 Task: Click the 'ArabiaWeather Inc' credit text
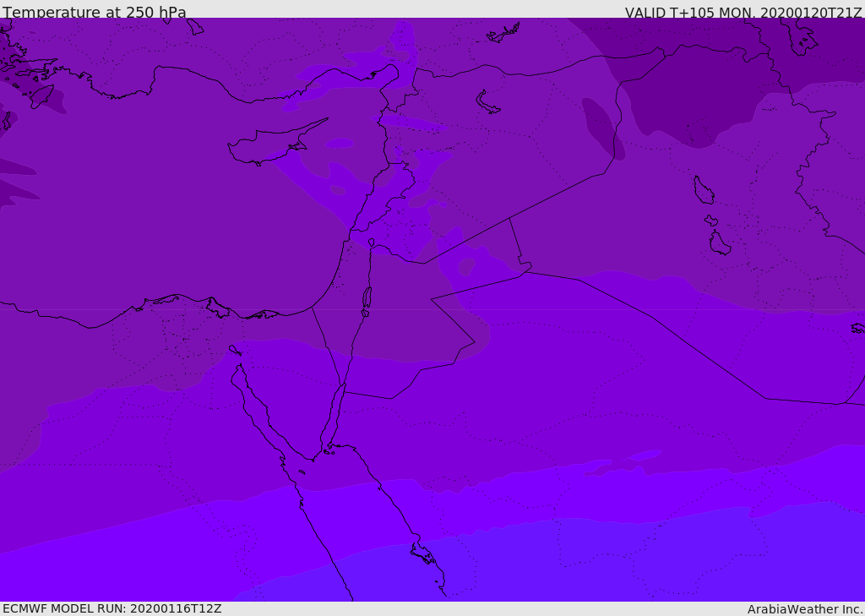coord(804,609)
